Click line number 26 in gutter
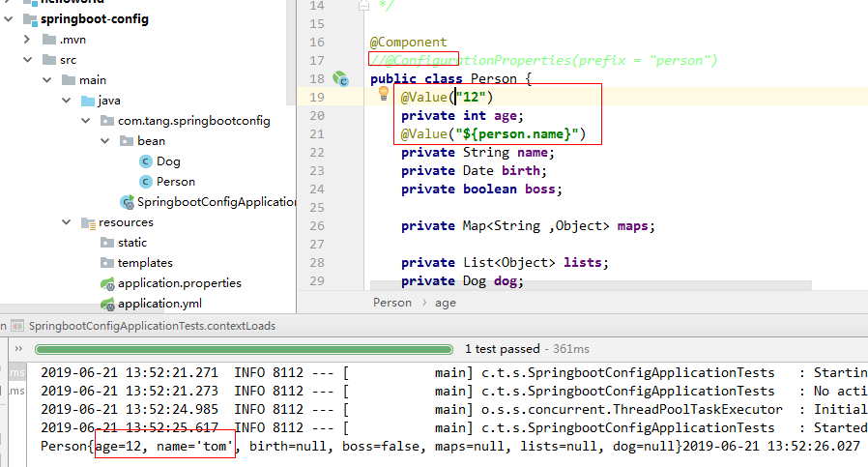The image size is (868, 467). tap(317, 226)
